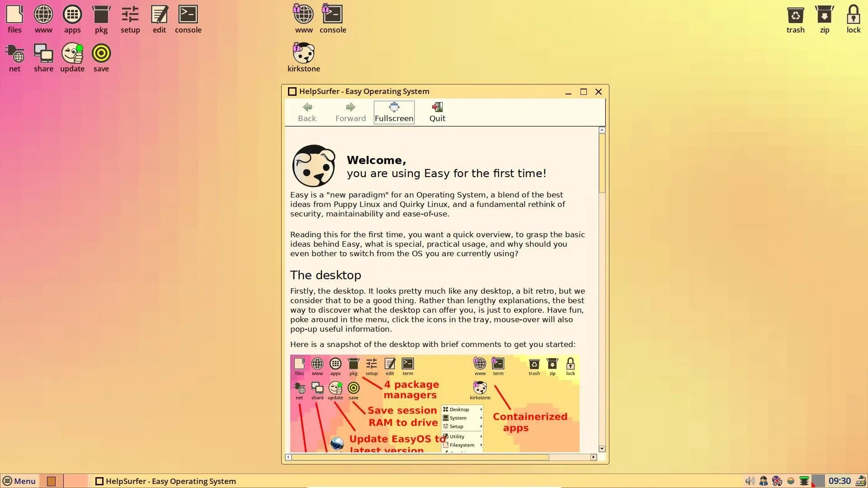Click the vertical scrollbar thumb in HelpSurfer
The width and height of the screenshot is (868, 488).
602,163
